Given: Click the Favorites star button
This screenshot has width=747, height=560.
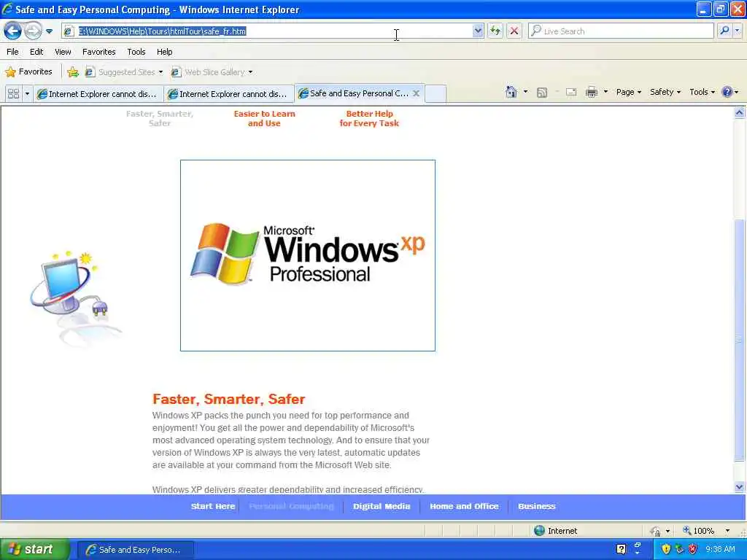Looking at the screenshot, I should tap(28, 72).
